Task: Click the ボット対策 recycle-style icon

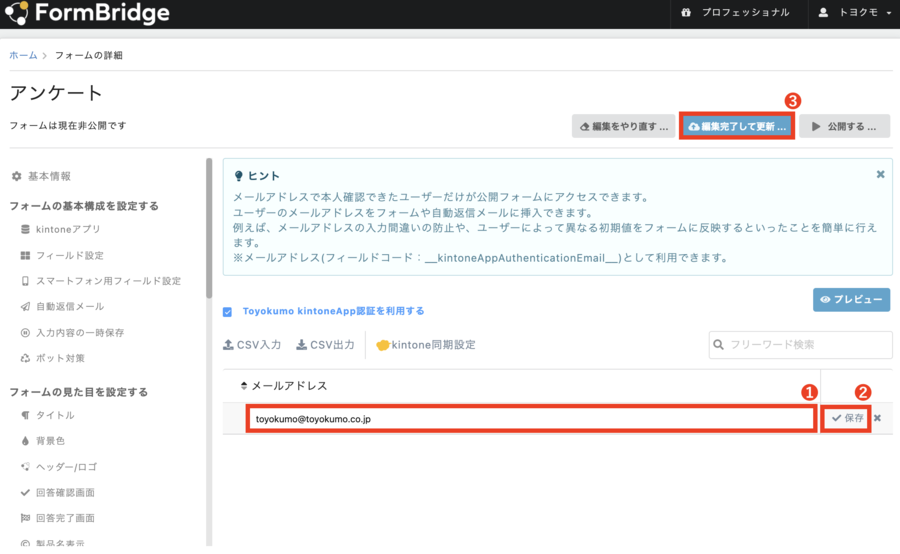Action: click(25, 358)
